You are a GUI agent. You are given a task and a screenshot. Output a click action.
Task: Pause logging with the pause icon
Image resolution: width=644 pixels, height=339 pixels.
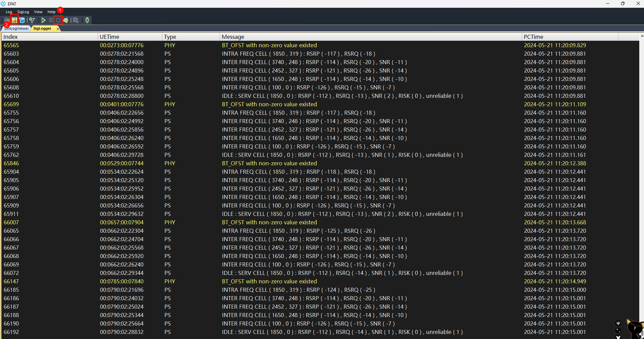point(51,20)
